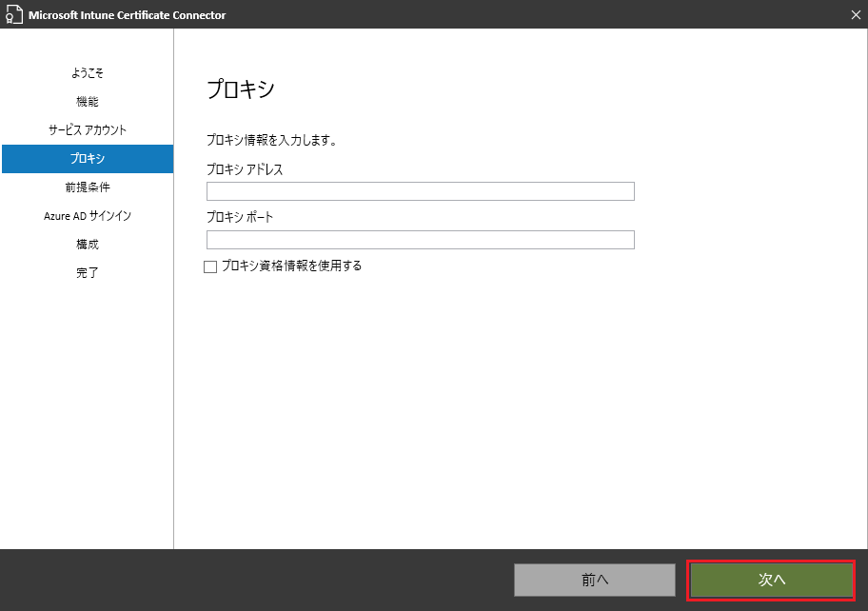The width and height of the screenshot is (868, 611).
Task: Select the プロキシ step in sidebar
Action: coord(88,159)
